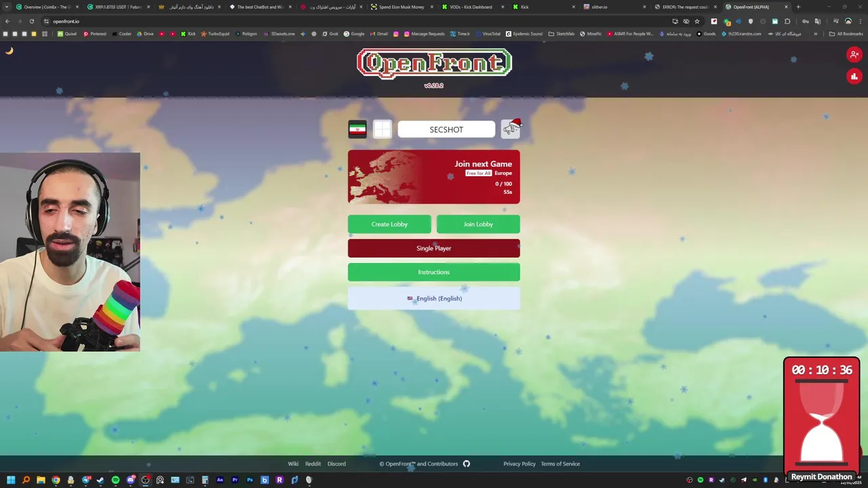Image resolution: width=868 pixels, height=488 pixels.
Task: Open the VirusTotal bookmark
Action: click(x=488, y=33)
